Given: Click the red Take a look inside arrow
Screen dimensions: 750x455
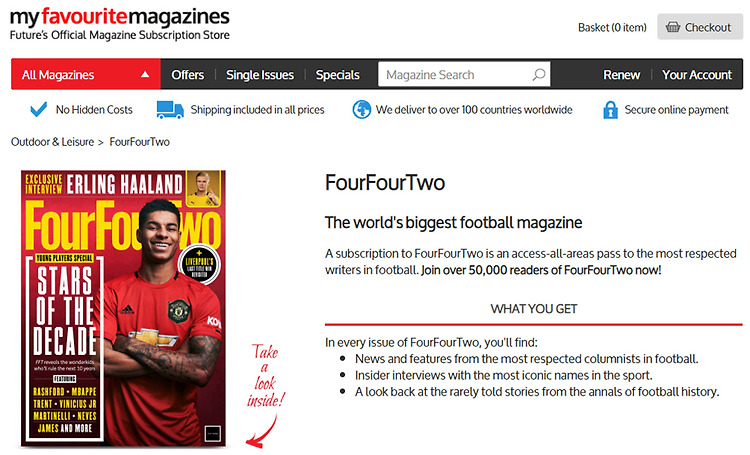Looking at the screenshot, I should (x=262, y=433).
